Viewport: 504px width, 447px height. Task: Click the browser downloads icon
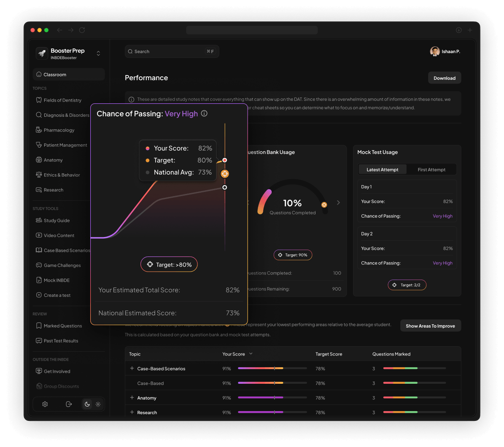[459, 30]
